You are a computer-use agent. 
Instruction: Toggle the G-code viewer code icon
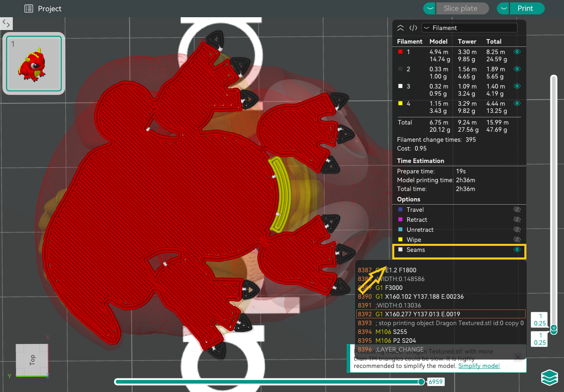point(413,28)
